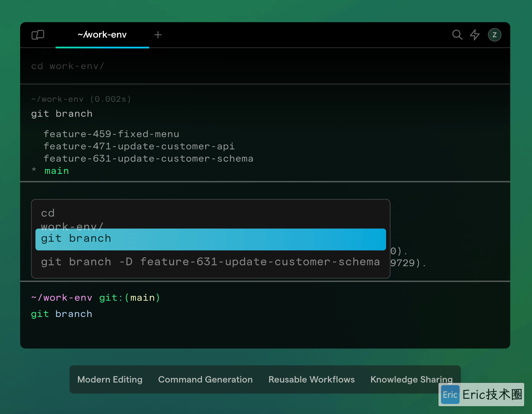Screen dimensions: 532x414
Task: Click the executed 'git branch' block command
Action: [62, 114]
